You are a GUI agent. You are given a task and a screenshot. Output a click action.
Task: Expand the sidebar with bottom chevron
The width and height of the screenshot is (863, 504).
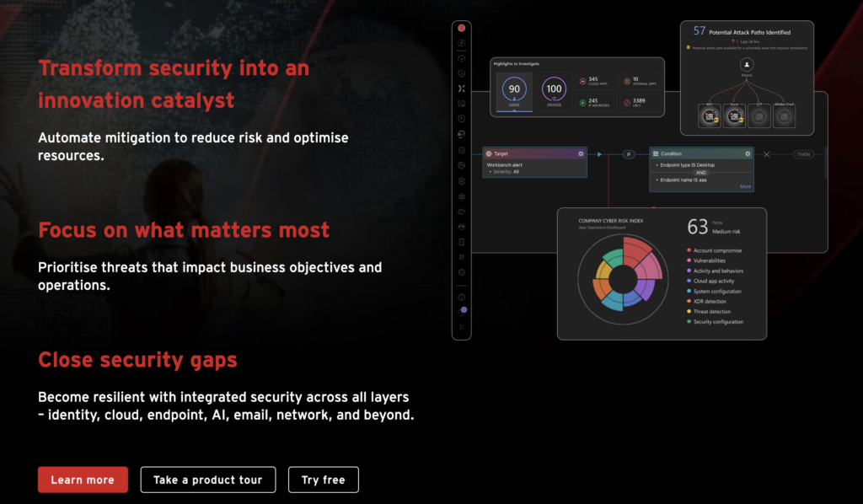click(x=461, y=326)
